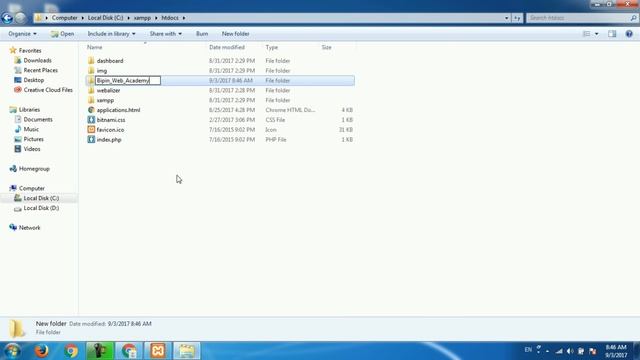The width and height of the screenshot is (640, 360).
Task: Expand the dropdown arrow after htdocs breadcrumb
Action: (184, 18)
